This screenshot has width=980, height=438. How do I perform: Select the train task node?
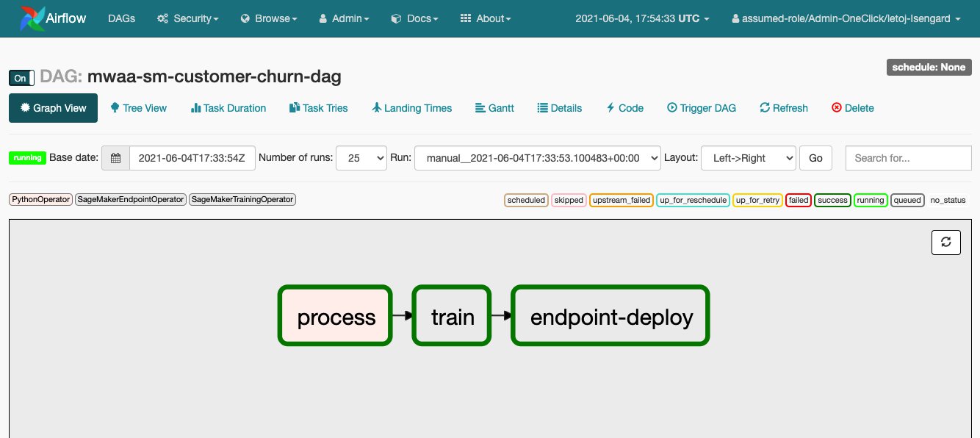[x=452, y=316]
